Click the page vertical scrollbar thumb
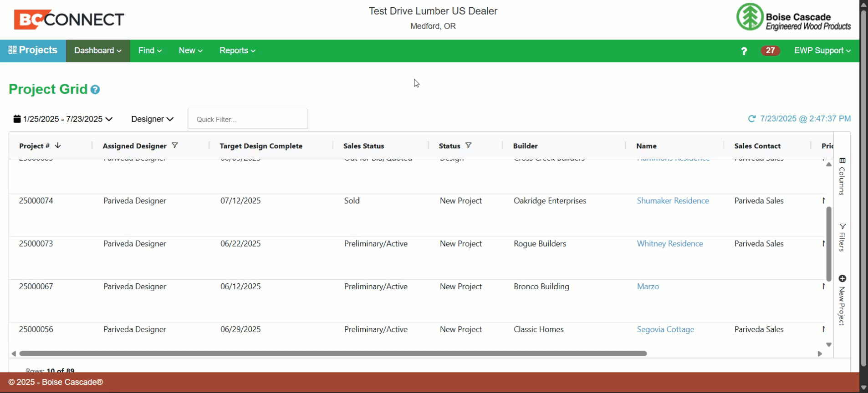Viewport: 868px width, 393px height. [863, 188]
